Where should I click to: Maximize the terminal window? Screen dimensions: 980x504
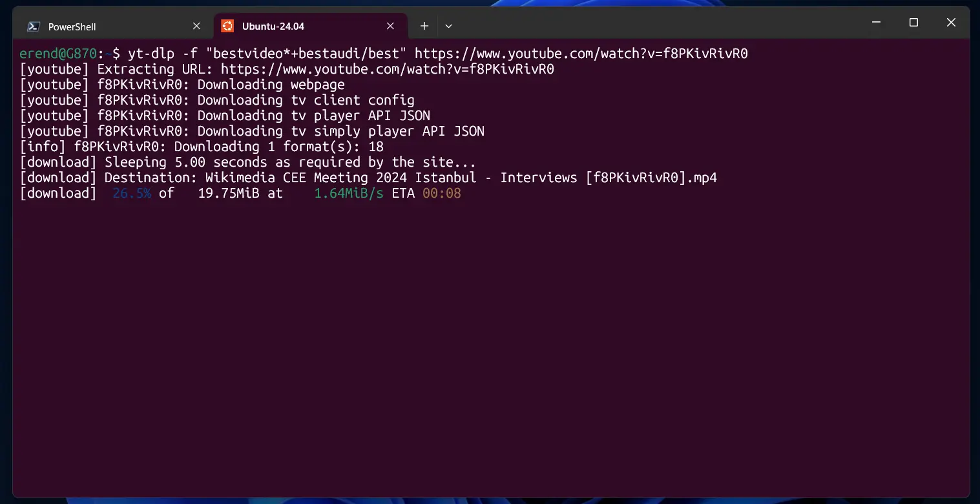(913, 23)
